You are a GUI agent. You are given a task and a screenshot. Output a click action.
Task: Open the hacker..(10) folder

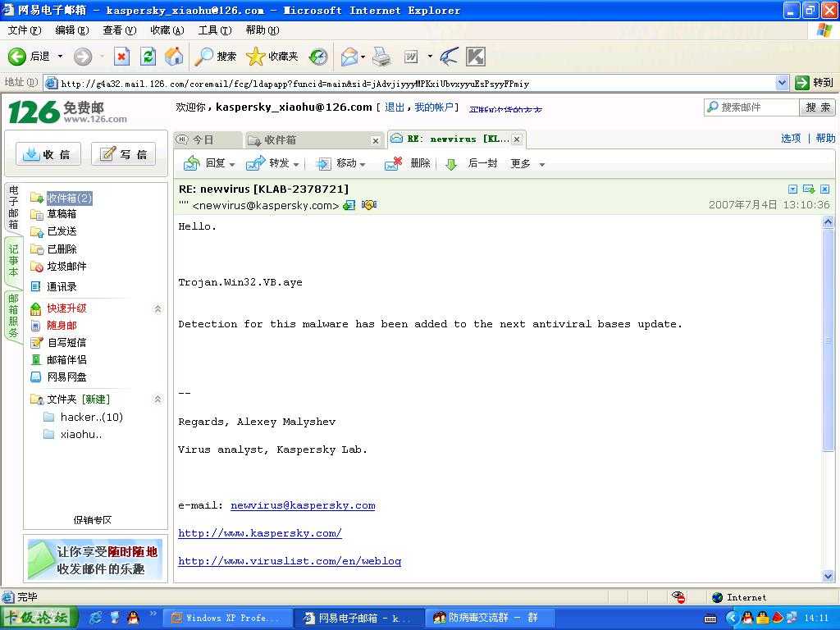(92, 417)
